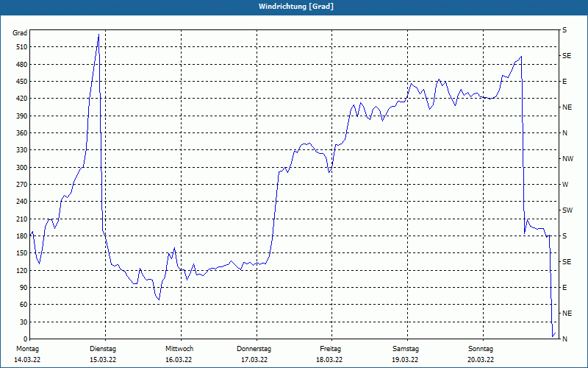This screenshot has height=368, width=588.
Task: Pick the 420 value on the degree axis
Action: click(22, 99)
